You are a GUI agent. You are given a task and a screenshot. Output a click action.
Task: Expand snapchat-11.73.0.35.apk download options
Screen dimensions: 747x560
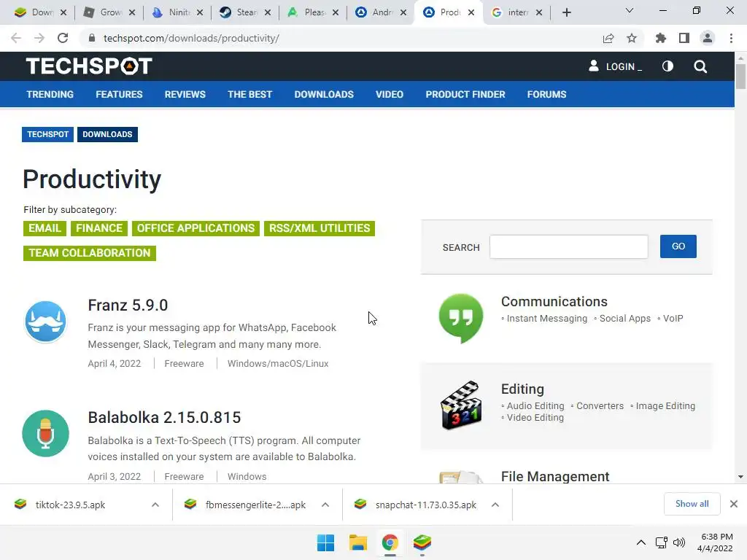[x=495, y=505]
